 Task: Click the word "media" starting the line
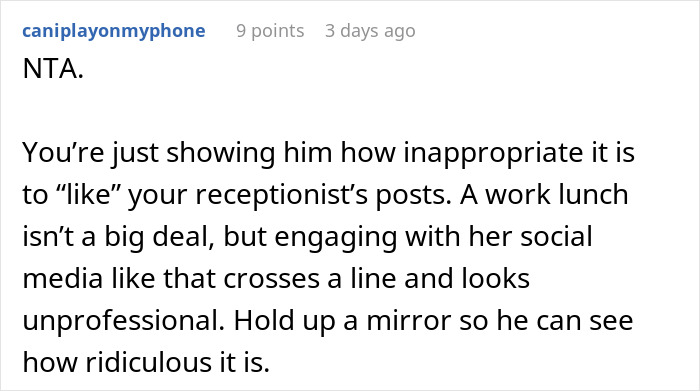[62, 279]
